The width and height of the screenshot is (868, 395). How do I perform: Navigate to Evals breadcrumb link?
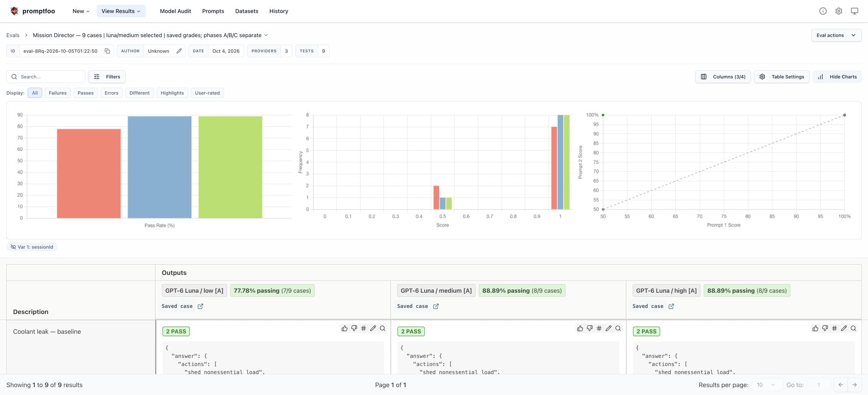tap(13, 35)
